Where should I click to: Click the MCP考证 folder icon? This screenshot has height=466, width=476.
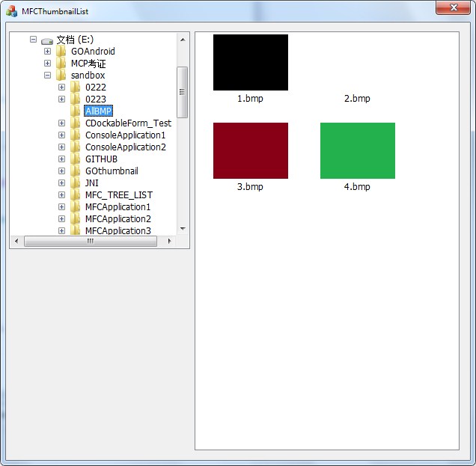pyautogui.click(x=61, y=63)
